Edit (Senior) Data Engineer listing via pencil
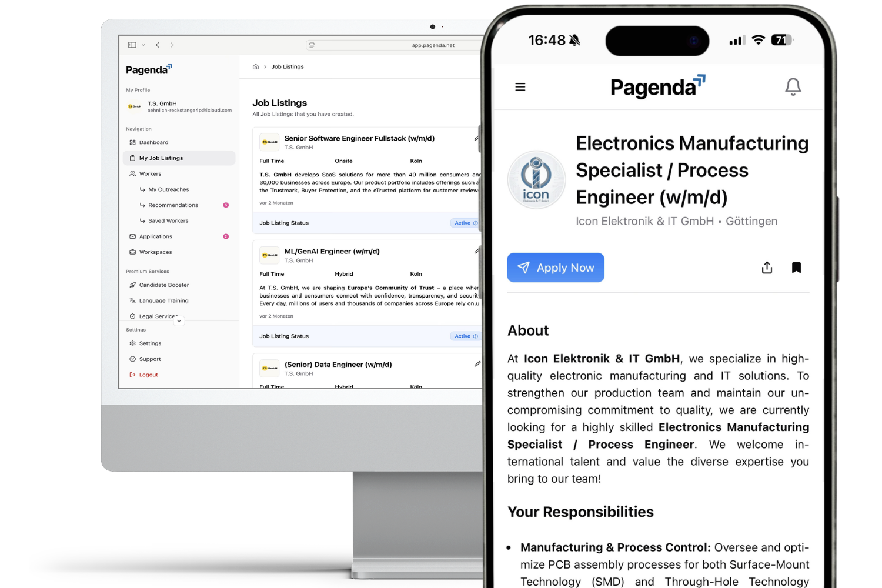This screenshot has height=588, width=882. click(x=477, y=364)
